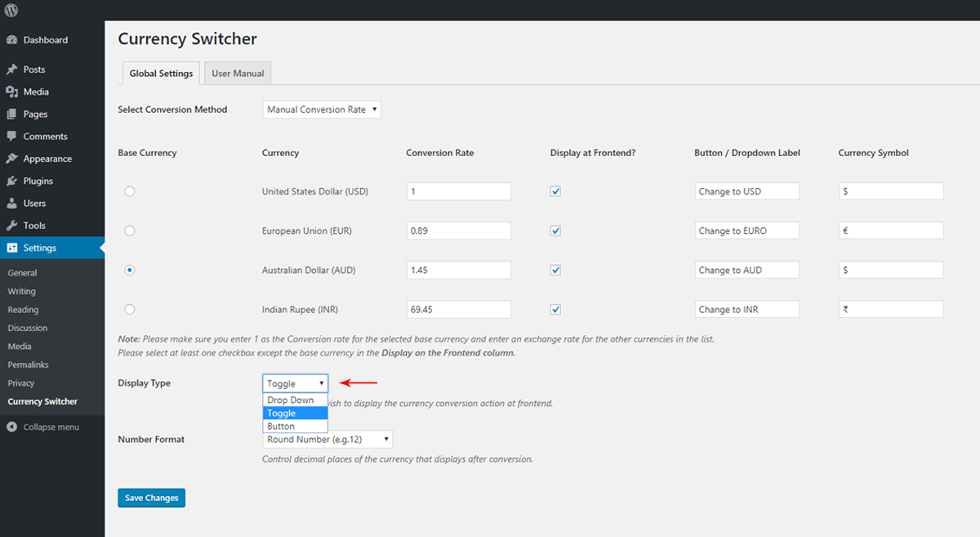The width and height of the screenshot is (980, 537).
Task: Click the Comments bubble icon
Action: [x=11, y=136]
